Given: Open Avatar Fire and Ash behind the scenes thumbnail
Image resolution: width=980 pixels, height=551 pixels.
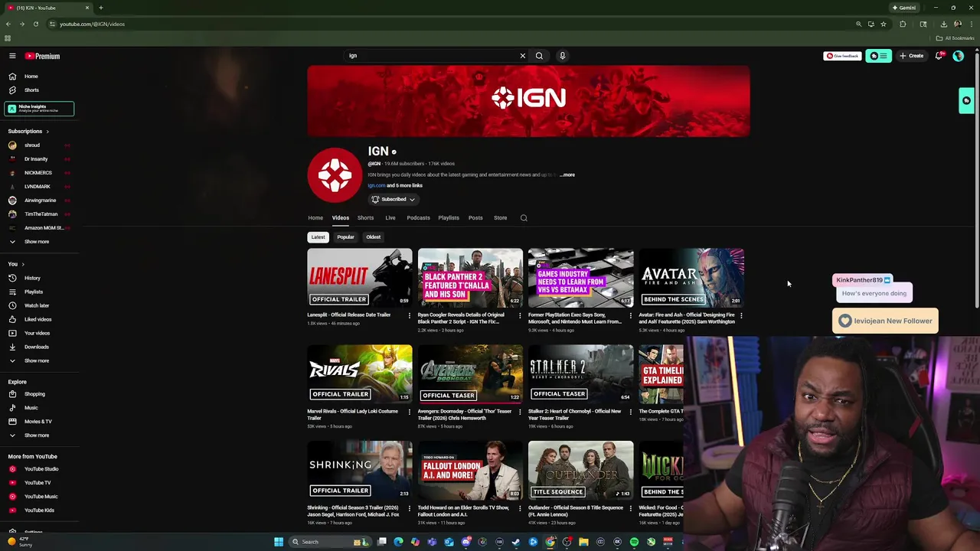Looking at the screenshot, I should pyautogui.click(x=691, y=277).
